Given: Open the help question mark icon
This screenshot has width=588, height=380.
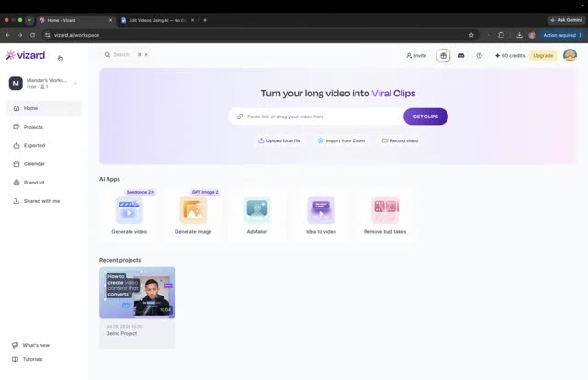Looking at the screenshot, I should 479,55.
